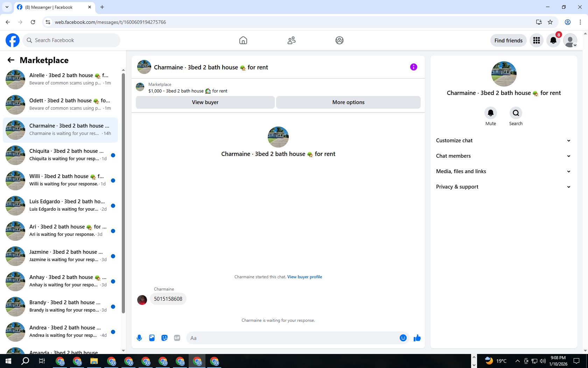Show hidden system tray icons
This screenshot has height=368, width=588.
[517, 361]
